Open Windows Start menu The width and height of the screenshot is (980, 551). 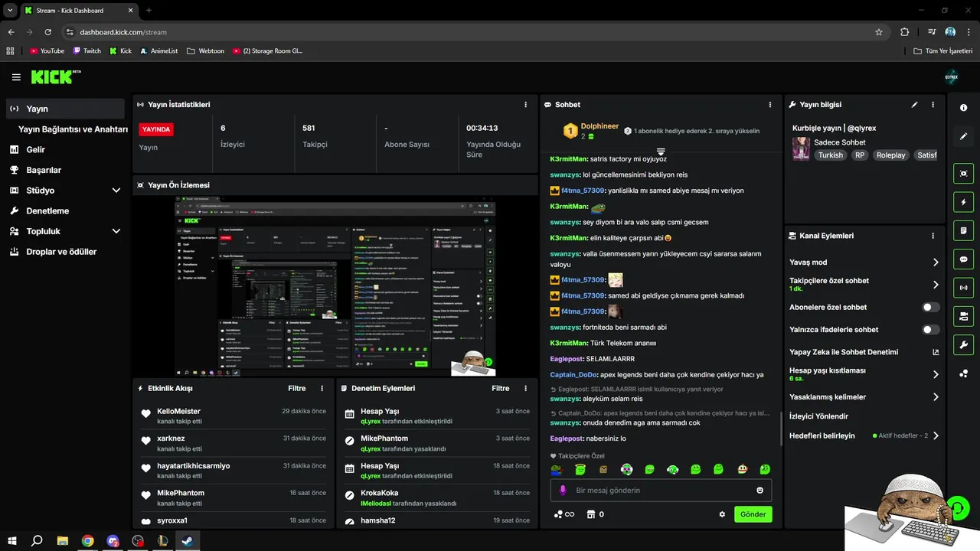coord(11,541)
